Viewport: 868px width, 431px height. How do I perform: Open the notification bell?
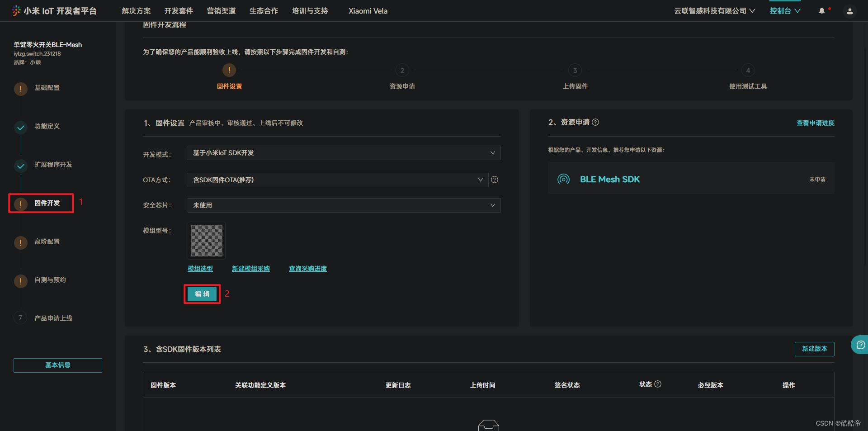[x=822, y=11]
